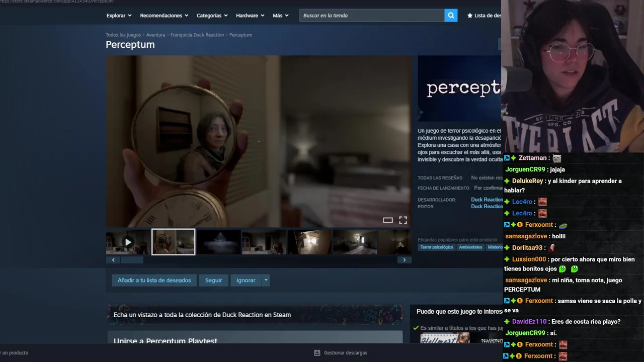Click username DelukeRey in chat
The image size is (644, 362).
click(x=527, y=181)
